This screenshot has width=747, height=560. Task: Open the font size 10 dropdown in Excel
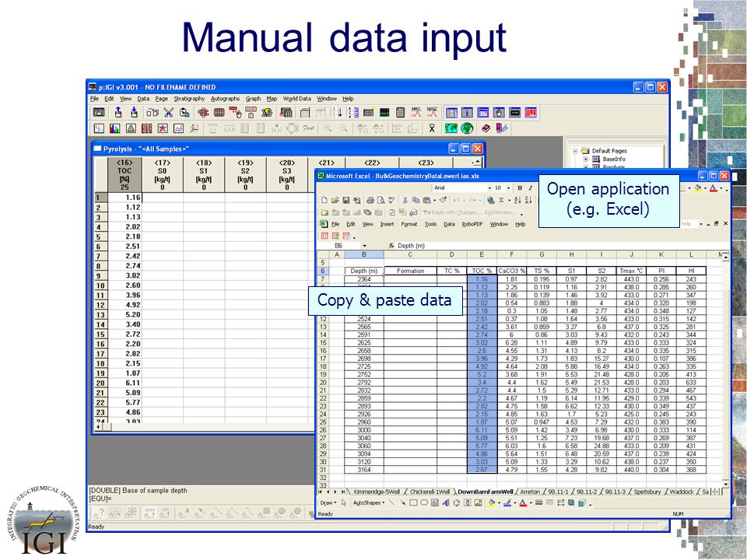tap(508, 188)
